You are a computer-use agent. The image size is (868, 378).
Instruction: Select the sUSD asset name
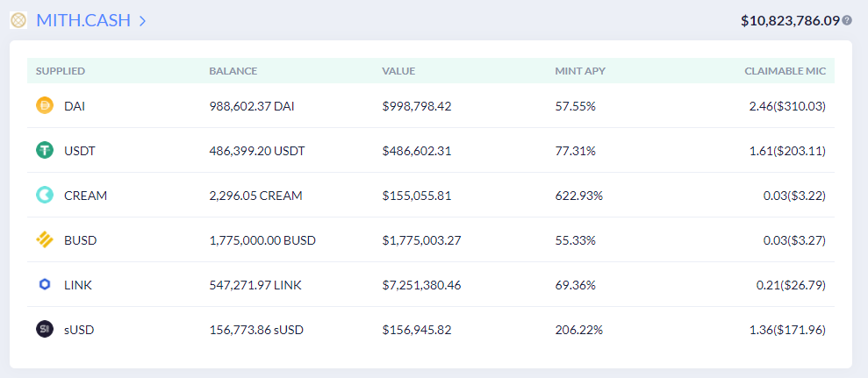click(79, 330)
